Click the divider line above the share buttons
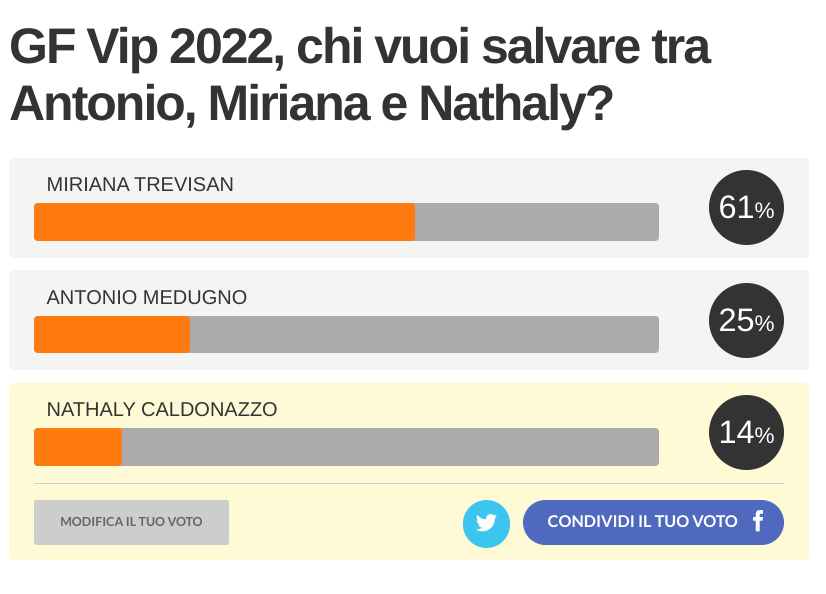 (408, 484)
